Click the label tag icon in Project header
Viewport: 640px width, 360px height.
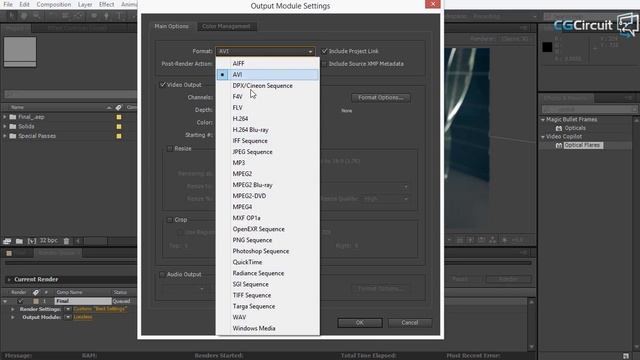point(118,107)
